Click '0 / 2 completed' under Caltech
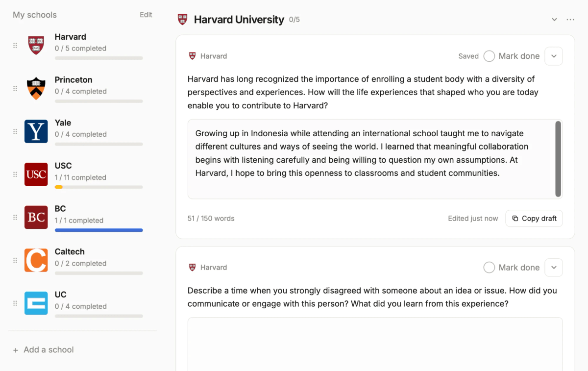Viewport: 588px width, 371px height. 80,263
